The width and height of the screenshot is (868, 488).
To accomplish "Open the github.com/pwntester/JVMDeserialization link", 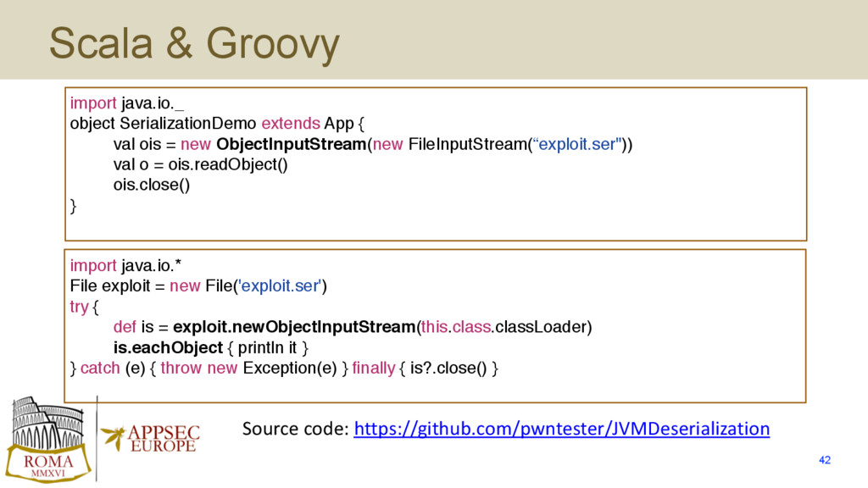I will [561, 429].
